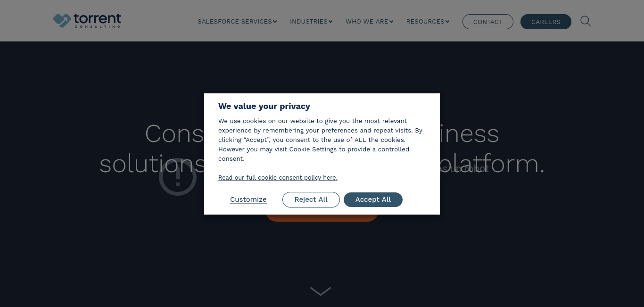
Task: Click the Torrent Consulting wordmark
Action: [x=98, y=20]
